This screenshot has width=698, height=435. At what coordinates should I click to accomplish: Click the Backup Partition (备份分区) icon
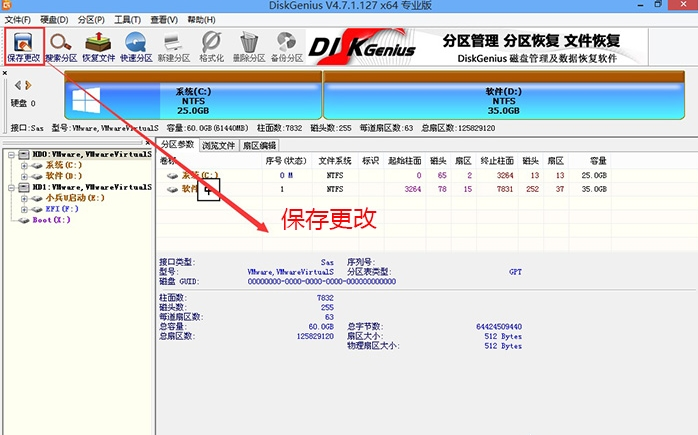(x=288, y=45)
